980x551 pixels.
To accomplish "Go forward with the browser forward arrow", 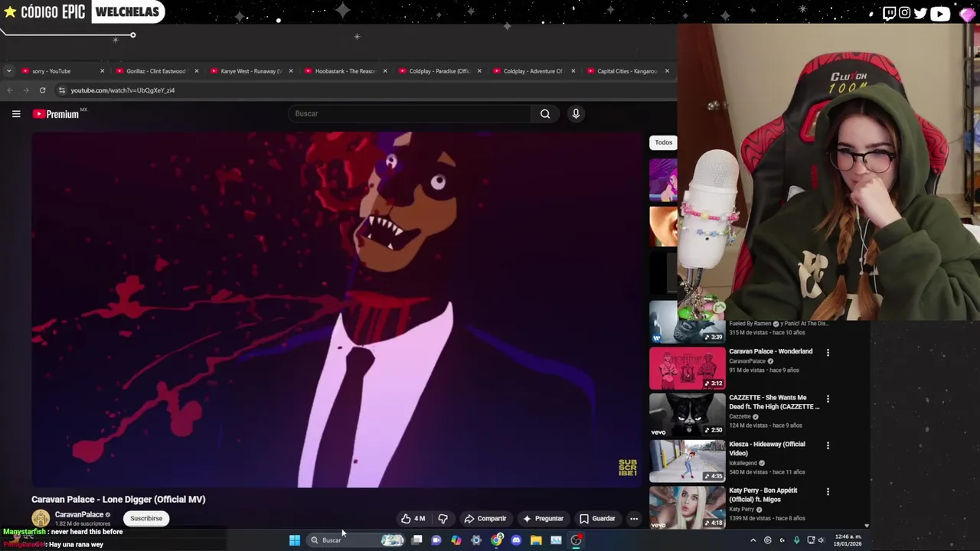I will click(x=26, y=90).
